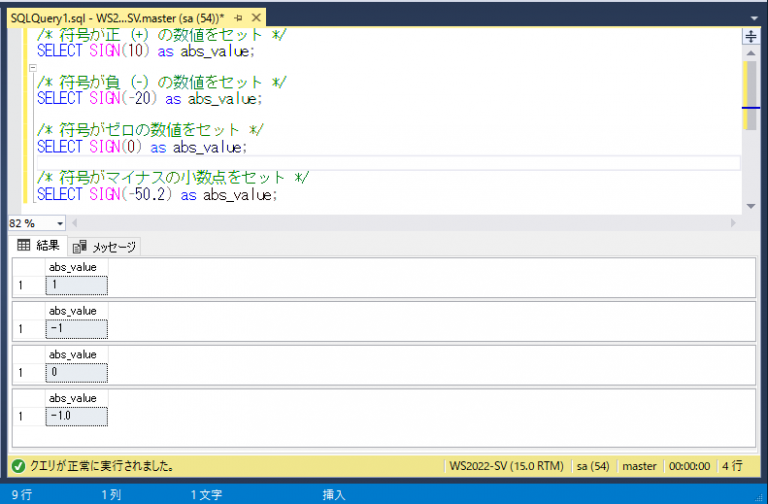This screenshot has width=768, height=504.
Task: Click the result cell with value 0
Action: pos(76,372)
